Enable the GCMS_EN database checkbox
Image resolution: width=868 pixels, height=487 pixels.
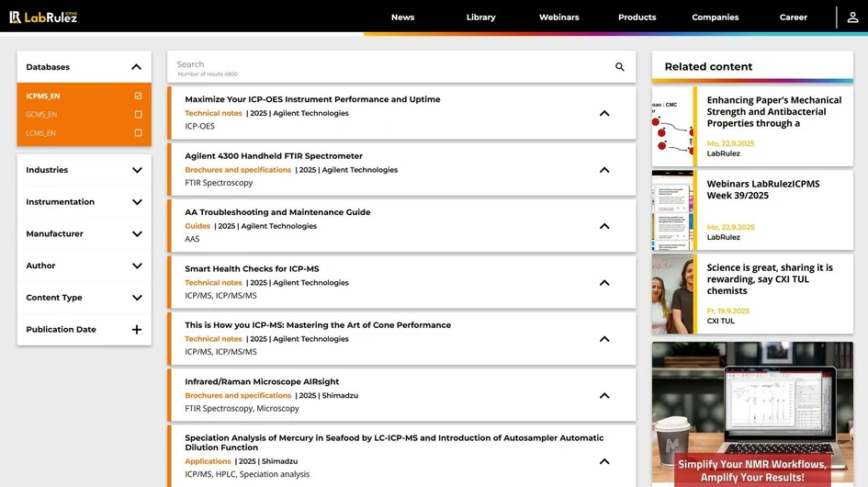(138, 115)
